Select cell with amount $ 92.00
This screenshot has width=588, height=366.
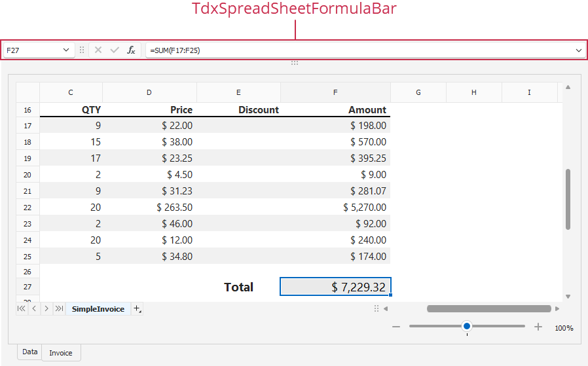coord(335,224)
